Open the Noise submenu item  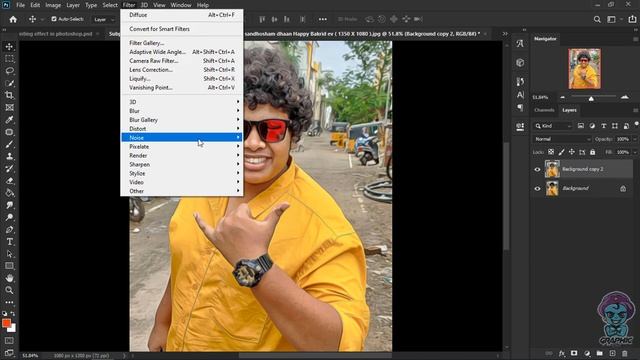[182, 138]
